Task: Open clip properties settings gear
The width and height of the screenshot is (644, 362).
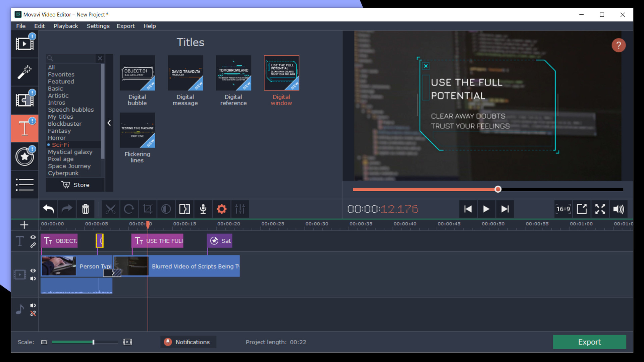Action: [221, 209]
